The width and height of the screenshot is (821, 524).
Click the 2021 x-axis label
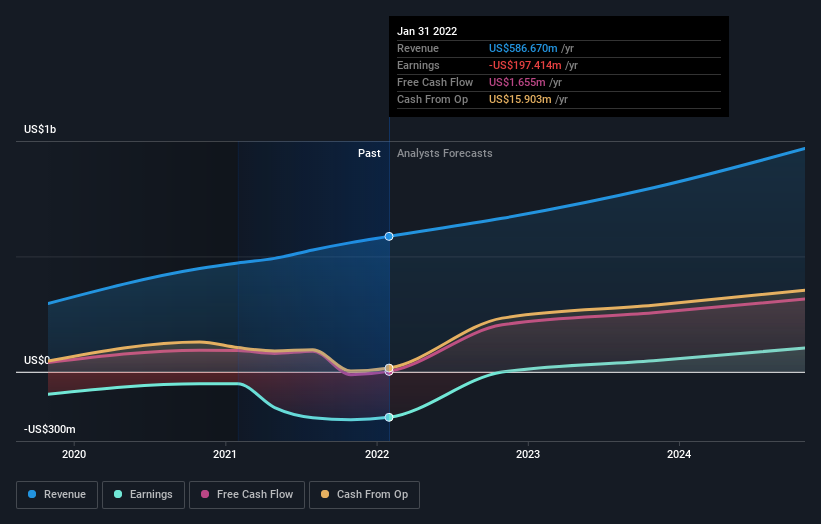pos(225,454)
